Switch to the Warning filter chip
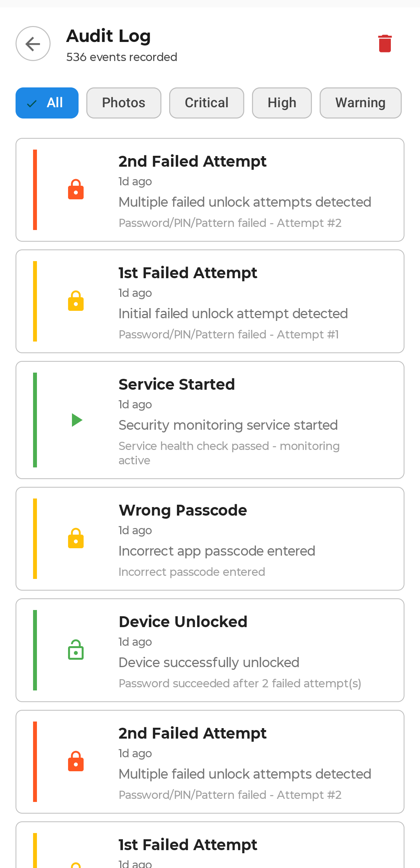This screenshot has width=420, height=868. [360, 103]
